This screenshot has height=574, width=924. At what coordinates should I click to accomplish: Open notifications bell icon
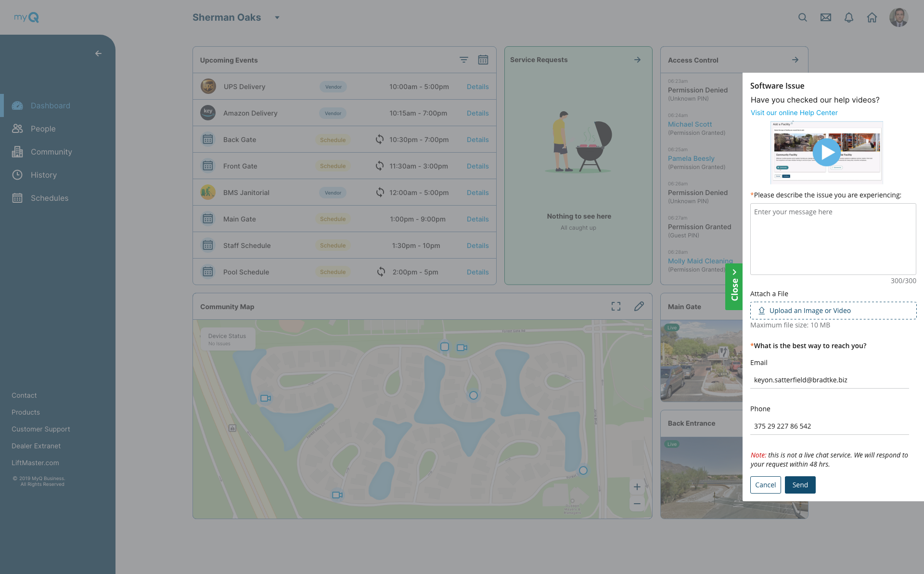pos(848,17)
